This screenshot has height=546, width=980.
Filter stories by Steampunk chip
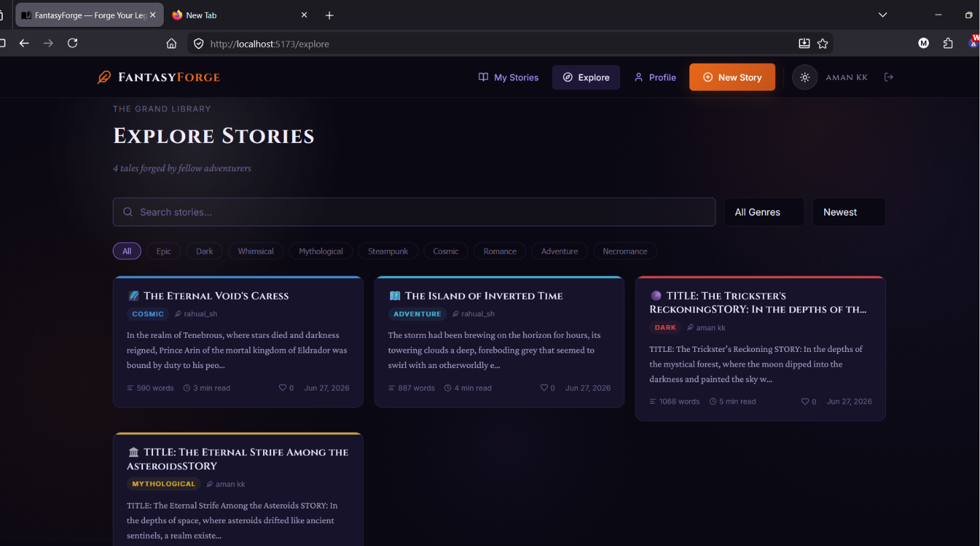[388, 251]
